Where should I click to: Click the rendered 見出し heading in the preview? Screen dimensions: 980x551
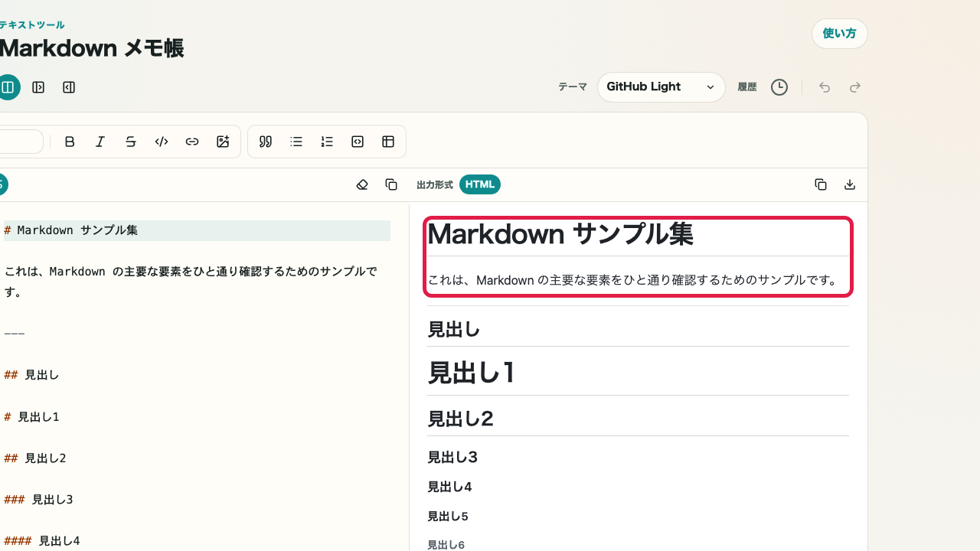tap(454, 330)
